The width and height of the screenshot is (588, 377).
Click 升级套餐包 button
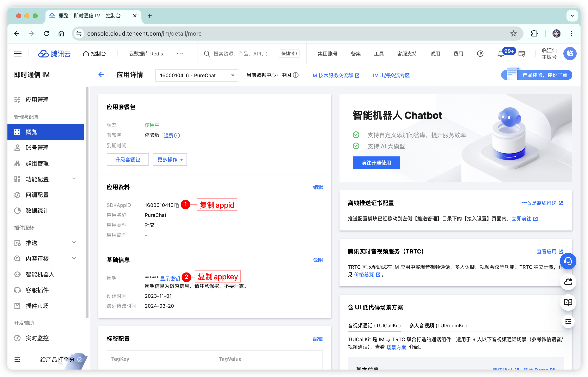[x=127, y=160]
